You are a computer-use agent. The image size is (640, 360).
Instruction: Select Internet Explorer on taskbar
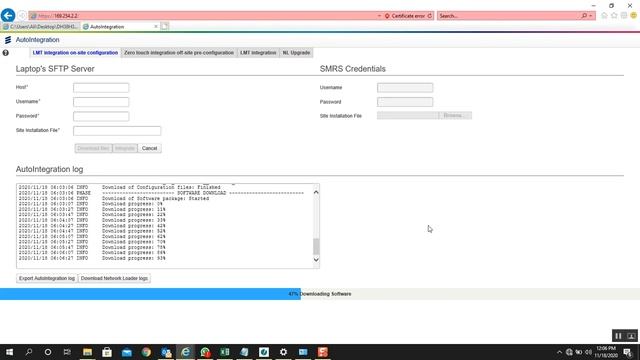tap(185, 352)
